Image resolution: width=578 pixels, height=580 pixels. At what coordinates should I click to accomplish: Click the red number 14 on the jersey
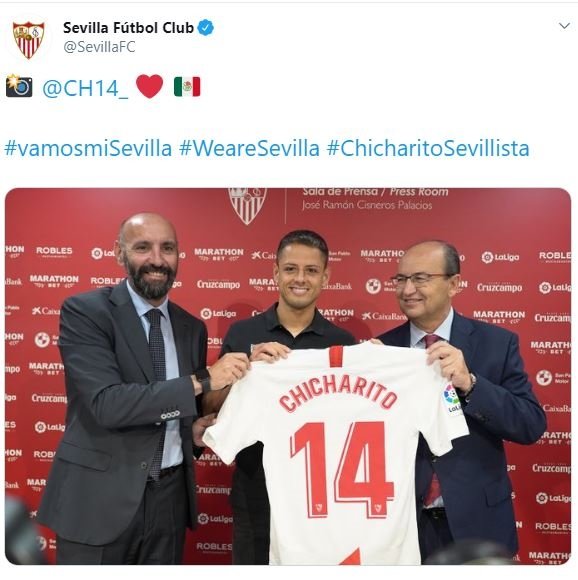point(342,470)
